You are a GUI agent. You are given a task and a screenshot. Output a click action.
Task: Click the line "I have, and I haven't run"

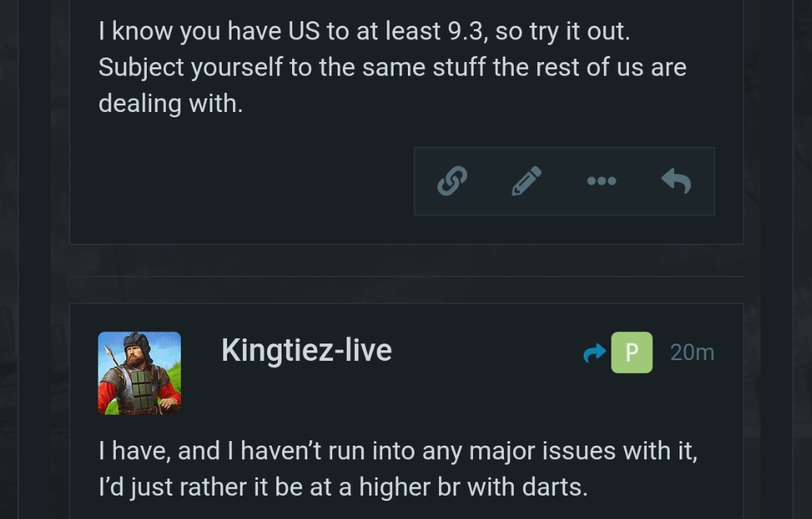[x=397, y=452]
